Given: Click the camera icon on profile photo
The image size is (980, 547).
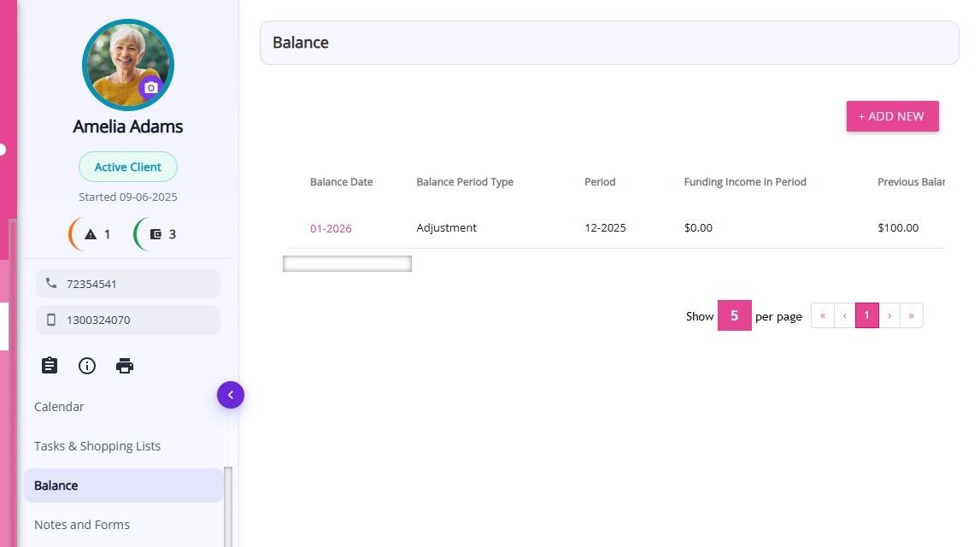Looking at the screenshot, I should (x=150, y=87).
